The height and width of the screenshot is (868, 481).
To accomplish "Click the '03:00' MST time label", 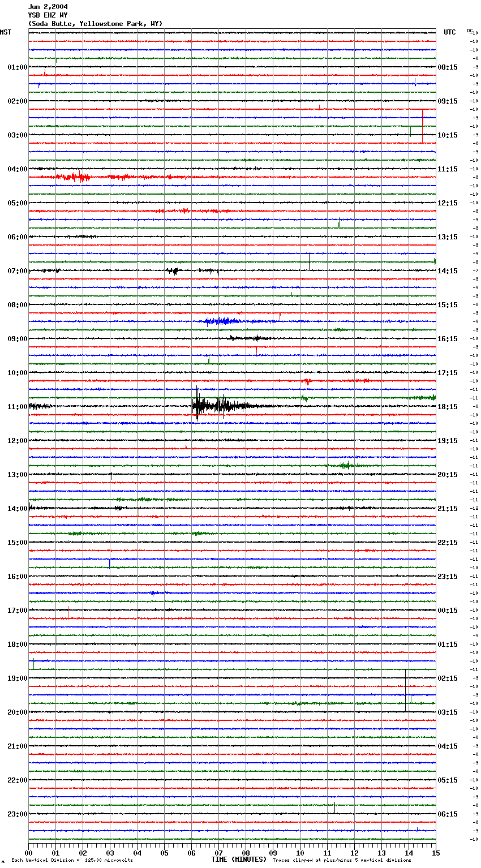I will [x=18, y=135].
